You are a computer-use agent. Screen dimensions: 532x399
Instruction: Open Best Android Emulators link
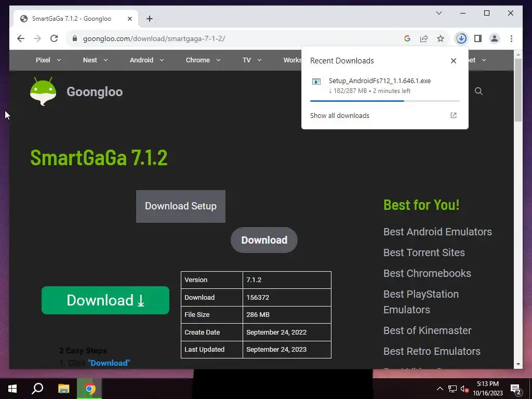coord(437,232)
